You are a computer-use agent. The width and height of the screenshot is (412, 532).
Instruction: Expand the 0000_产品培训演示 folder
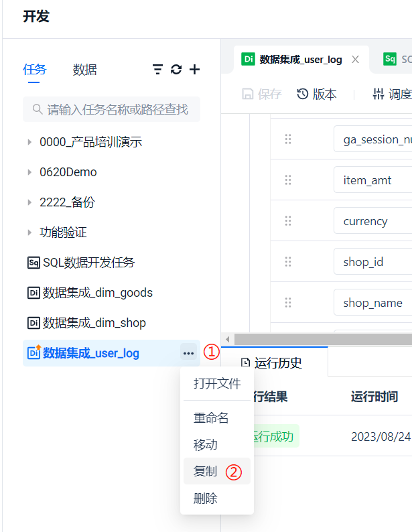point(29,142)
